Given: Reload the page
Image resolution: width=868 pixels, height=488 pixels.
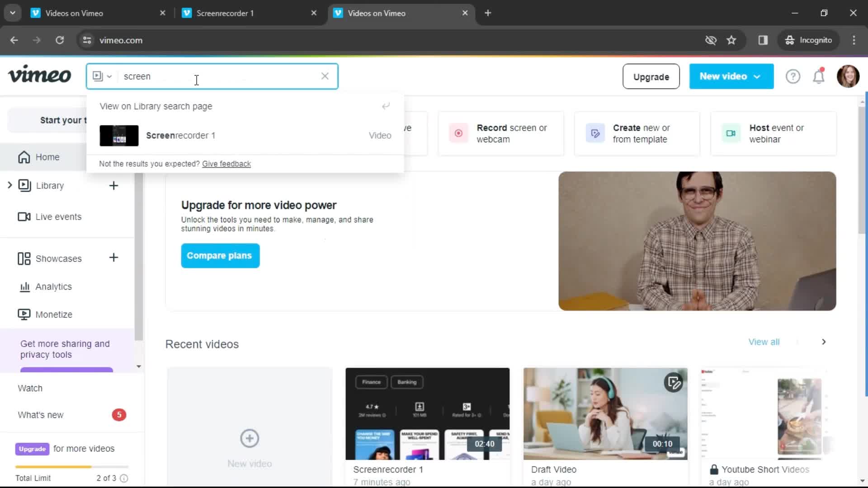Looking at the screenshot, I should tap(60, 40).
